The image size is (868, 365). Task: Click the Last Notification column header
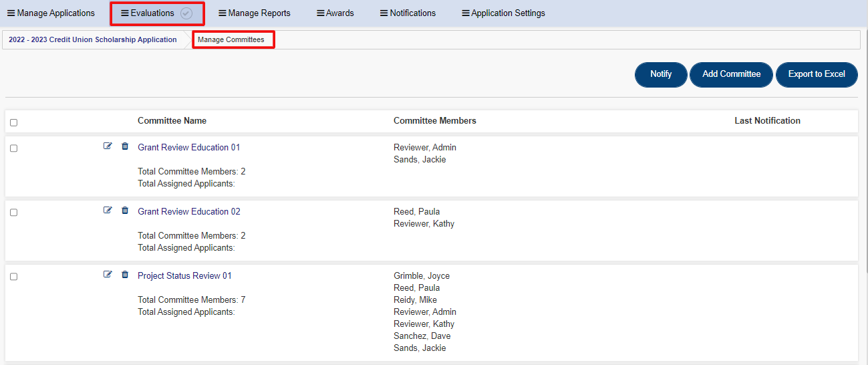tap(767, 121)
